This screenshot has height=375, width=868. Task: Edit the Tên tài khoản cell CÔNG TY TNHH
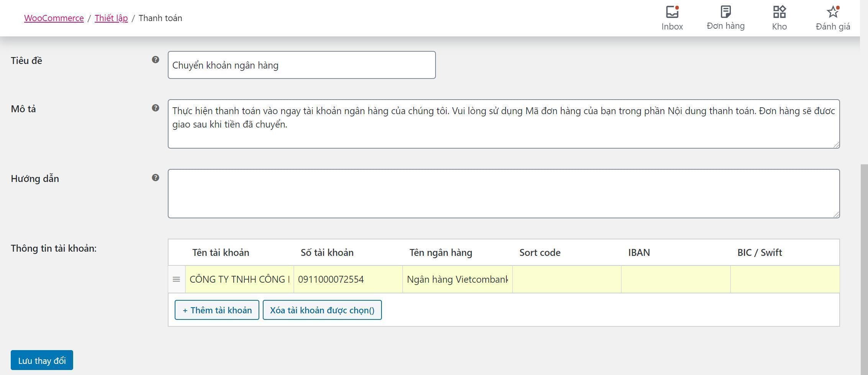point(239,279)
